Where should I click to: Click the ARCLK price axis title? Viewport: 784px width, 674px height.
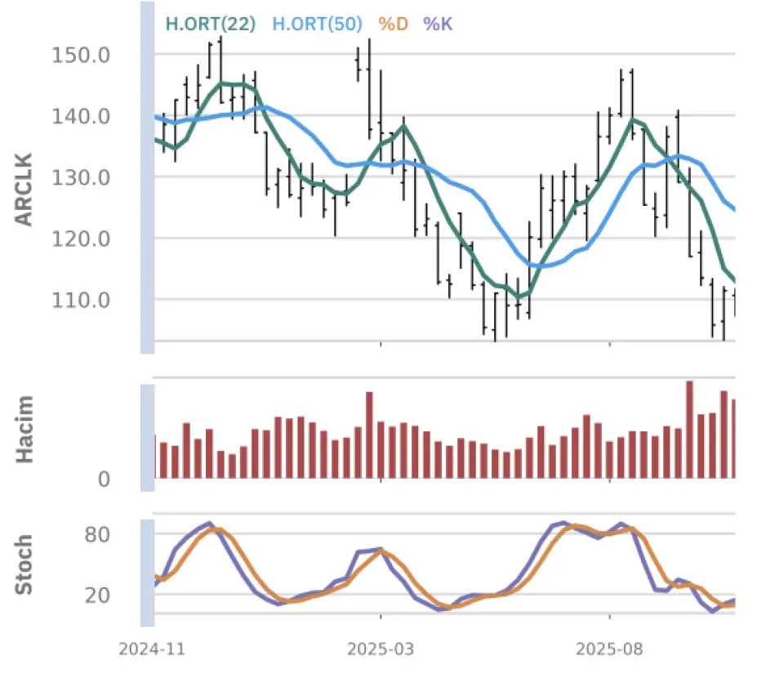[x=24, y=188]
